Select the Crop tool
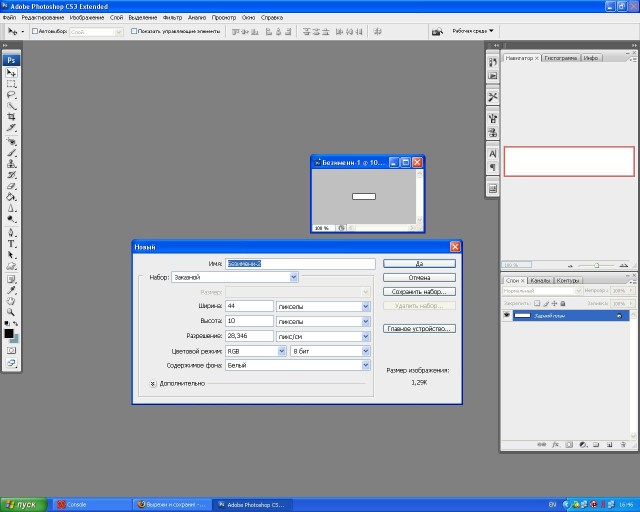 coord(11,117)
